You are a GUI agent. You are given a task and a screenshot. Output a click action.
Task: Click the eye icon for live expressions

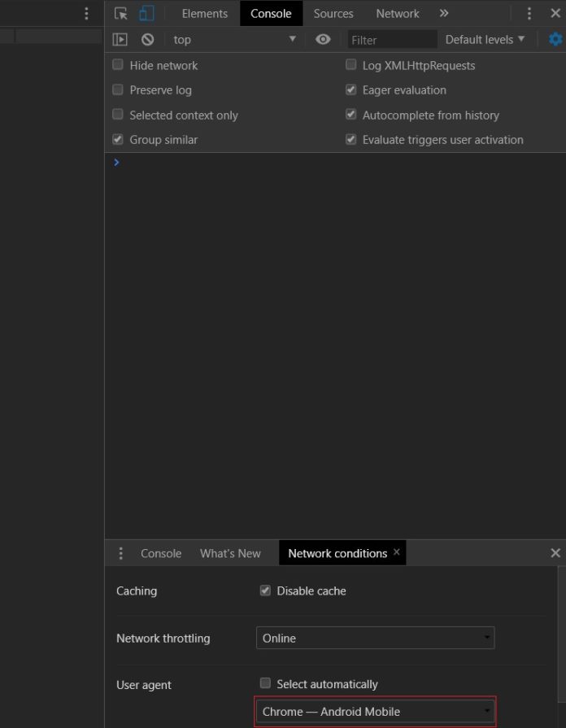tap(323, 39)
